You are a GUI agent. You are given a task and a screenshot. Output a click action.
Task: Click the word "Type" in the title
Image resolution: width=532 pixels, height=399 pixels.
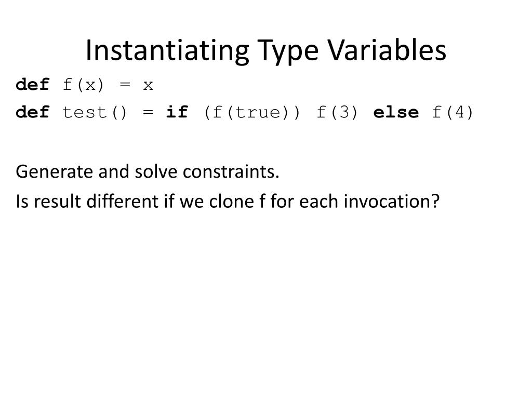click(x=288, y=51)
